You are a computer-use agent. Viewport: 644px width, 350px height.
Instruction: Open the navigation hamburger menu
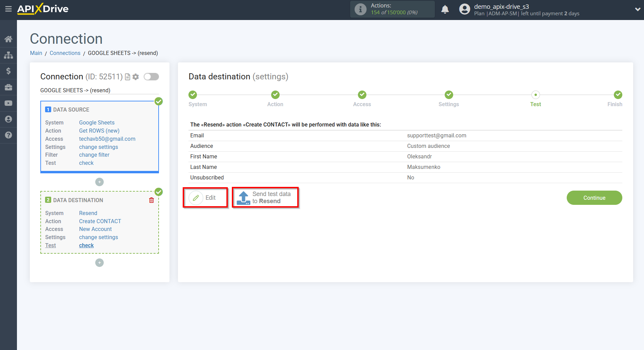(x=8, y=9)
